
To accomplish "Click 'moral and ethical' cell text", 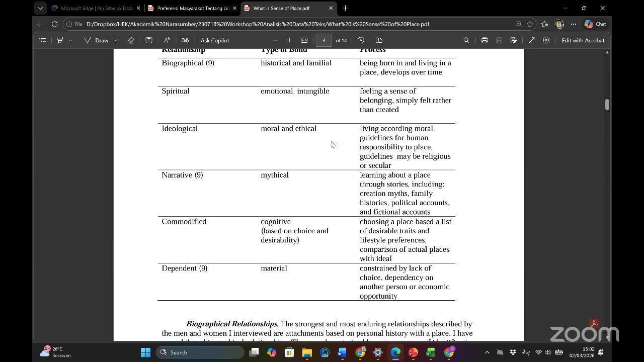I will [x=288, y=128].
